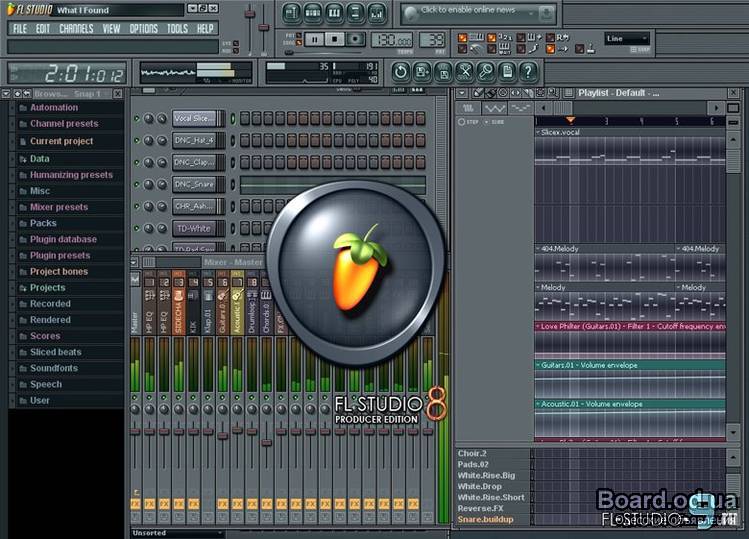Adjust the main pitch slider

(x=264, y=28)
